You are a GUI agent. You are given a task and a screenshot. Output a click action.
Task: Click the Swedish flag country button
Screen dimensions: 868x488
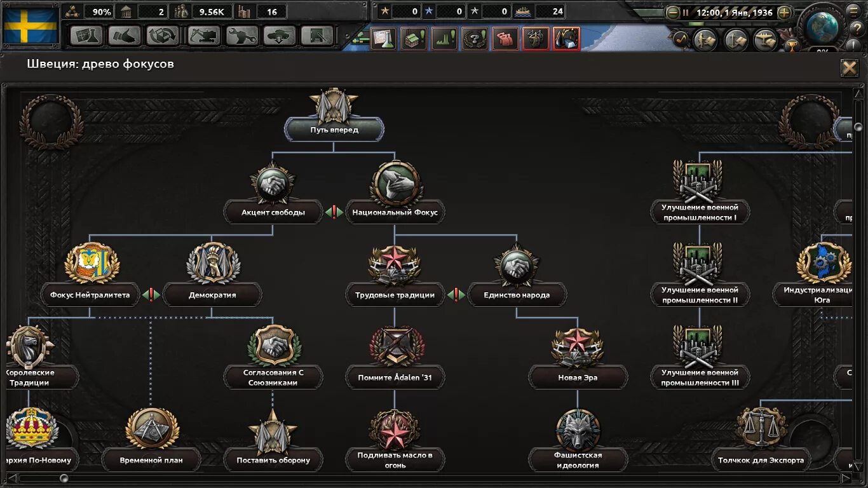[30, 25]
